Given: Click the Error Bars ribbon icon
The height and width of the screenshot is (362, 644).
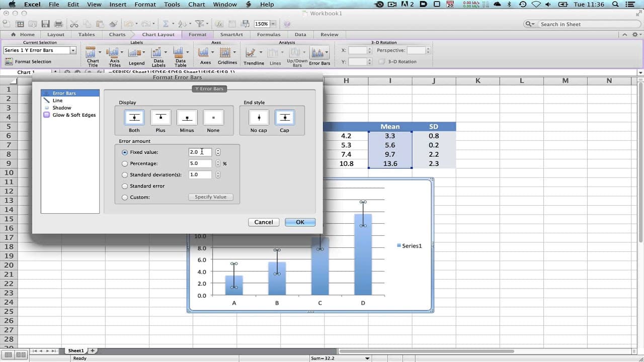Looking at the screenshot, I should [x=317, y=52].
